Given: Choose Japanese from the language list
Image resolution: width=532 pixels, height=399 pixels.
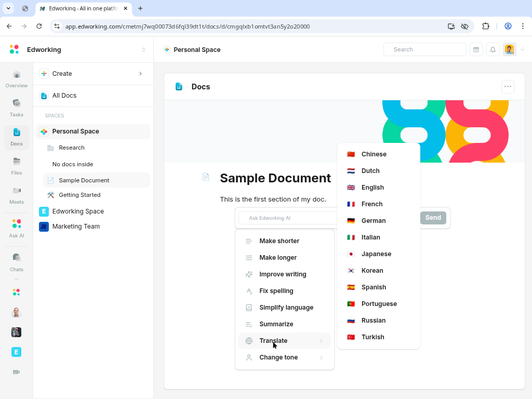Looking at the screenshot, I should click(376, 254).
